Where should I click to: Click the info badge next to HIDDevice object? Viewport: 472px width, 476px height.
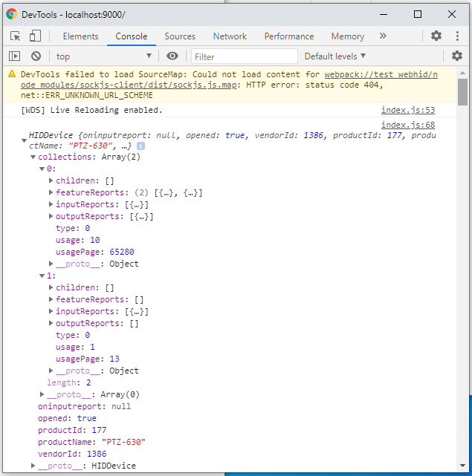tap(140, 146)
